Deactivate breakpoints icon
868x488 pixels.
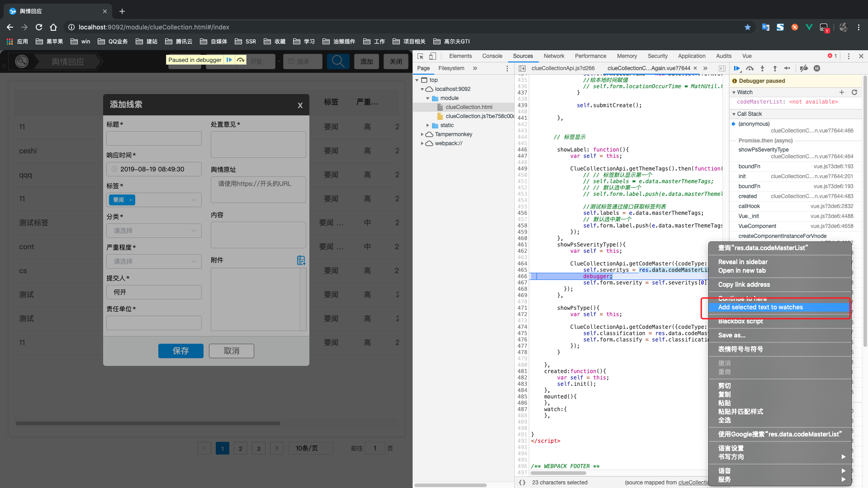804,68
